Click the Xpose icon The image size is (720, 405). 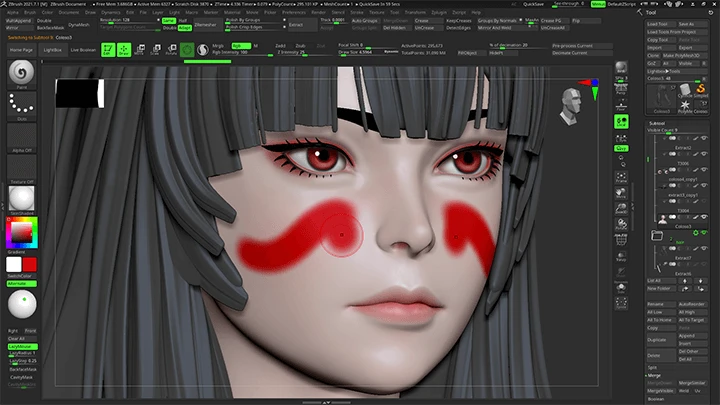tap(621, 303)
